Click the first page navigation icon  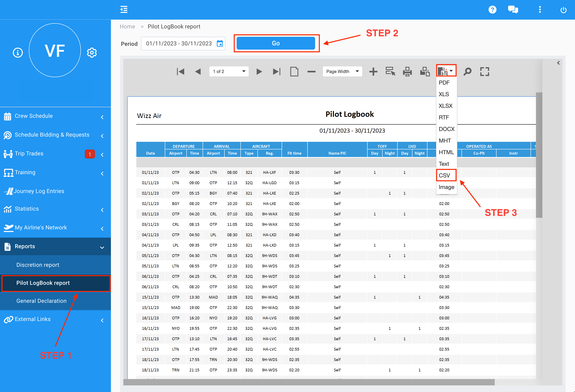tap(180, 71)
